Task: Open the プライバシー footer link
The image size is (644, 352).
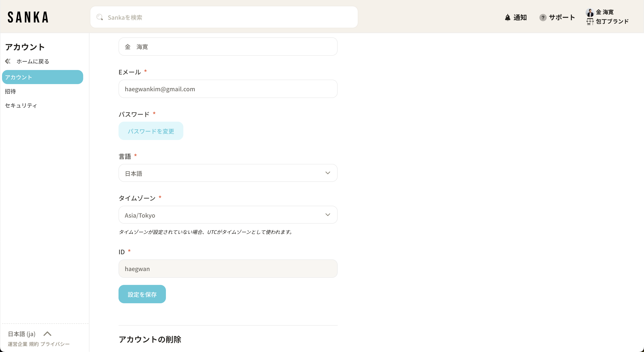Action: 55,344
